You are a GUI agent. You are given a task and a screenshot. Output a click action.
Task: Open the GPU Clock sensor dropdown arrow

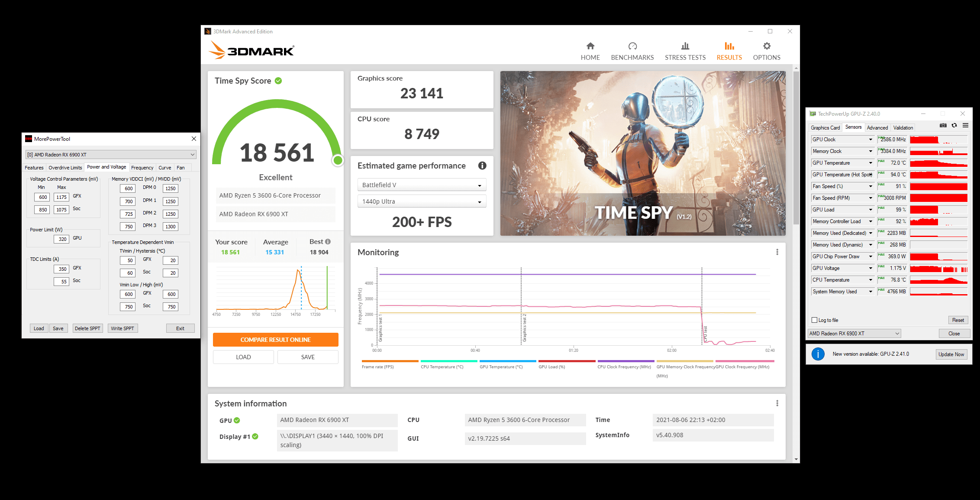tap(870, 140)
